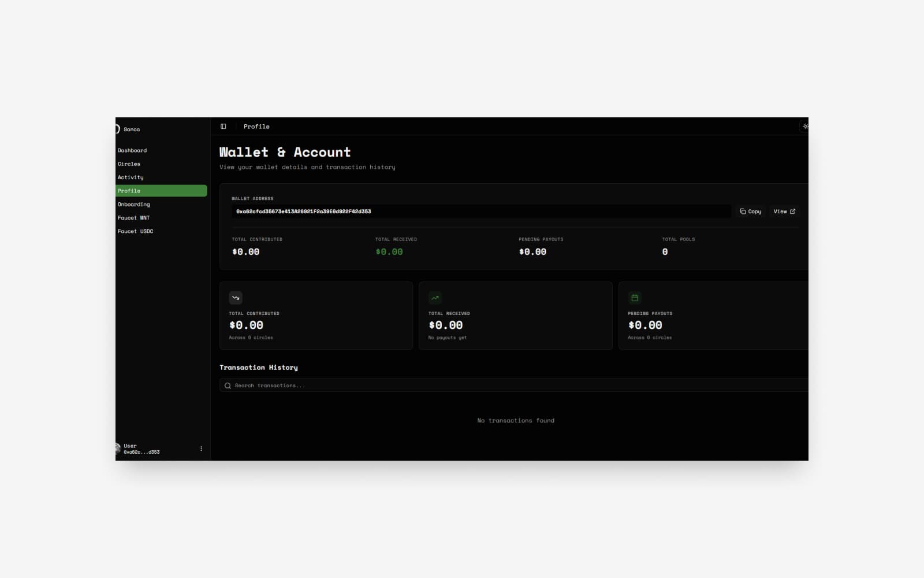Go to the Circles page
924x578 pixels.
129,164
